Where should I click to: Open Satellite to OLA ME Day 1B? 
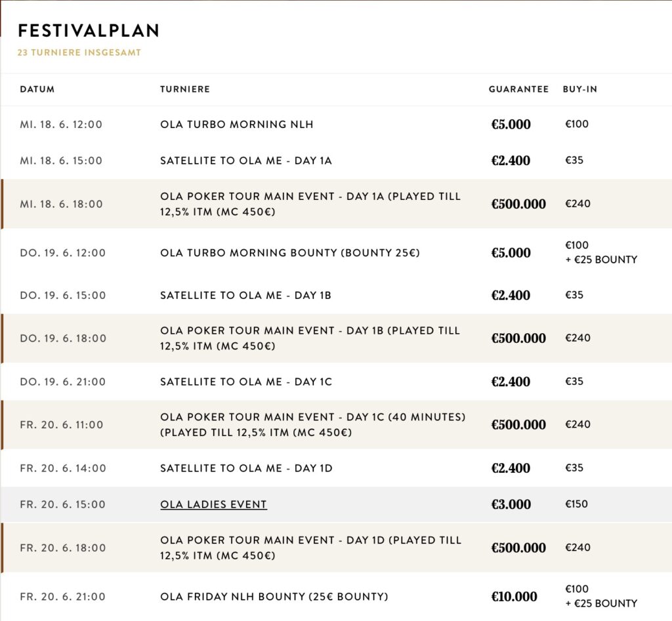[x=245, y=295]
